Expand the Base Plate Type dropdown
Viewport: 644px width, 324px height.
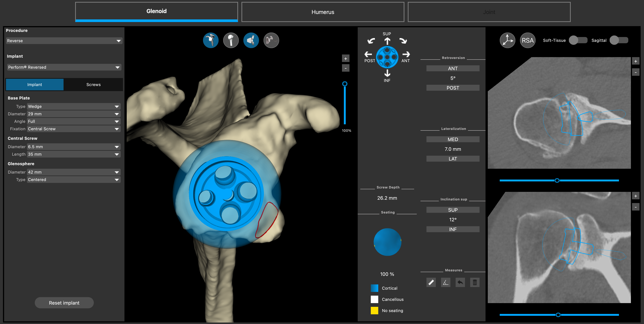[73, 106]
